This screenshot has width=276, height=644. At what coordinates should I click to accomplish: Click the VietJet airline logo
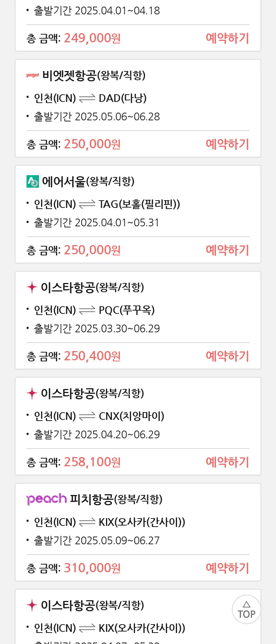pyautogui.click(x=33, y=75)
